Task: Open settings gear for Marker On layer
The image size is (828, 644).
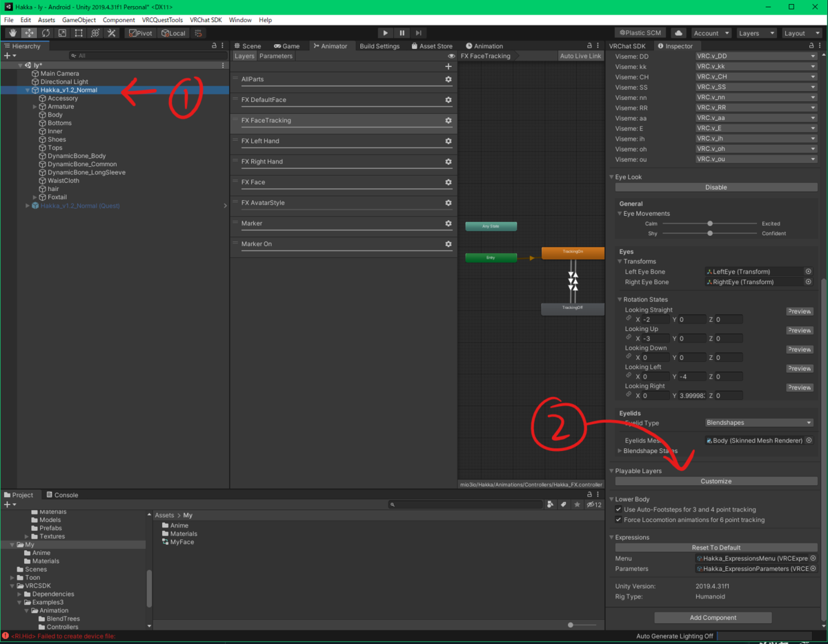Action: click(448, 244)
